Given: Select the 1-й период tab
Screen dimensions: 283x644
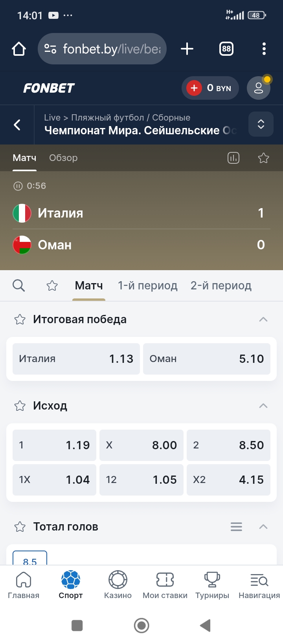Looking at the screenshot, I should [148, 285].
